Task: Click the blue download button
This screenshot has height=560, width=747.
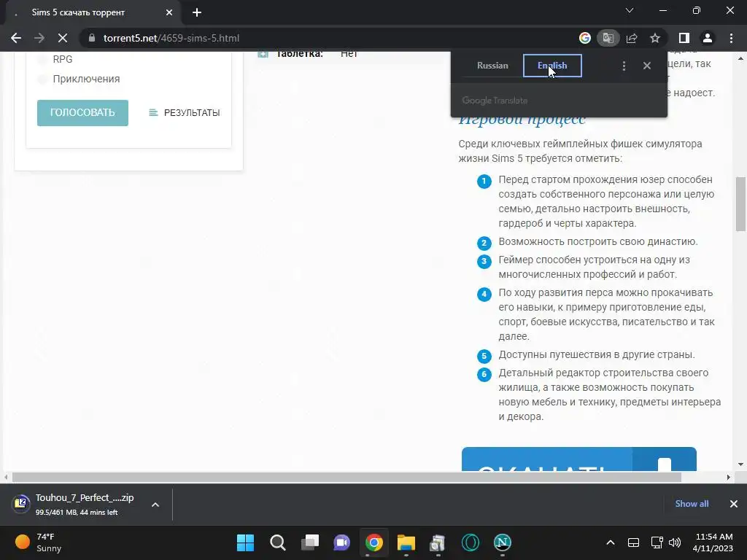Action: click(x=578, y=459)
